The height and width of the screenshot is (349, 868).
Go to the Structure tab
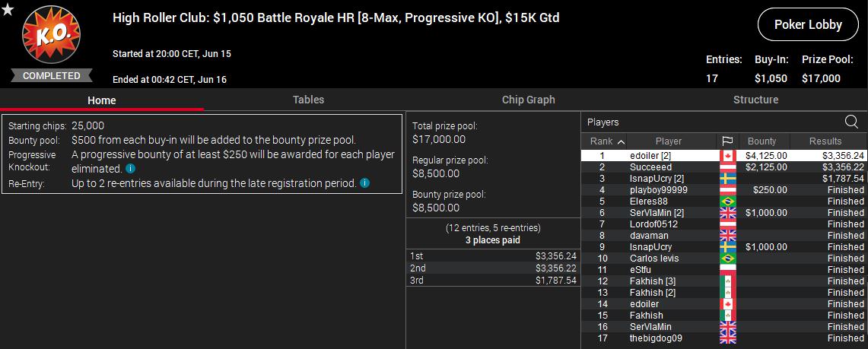click(755, 100)
